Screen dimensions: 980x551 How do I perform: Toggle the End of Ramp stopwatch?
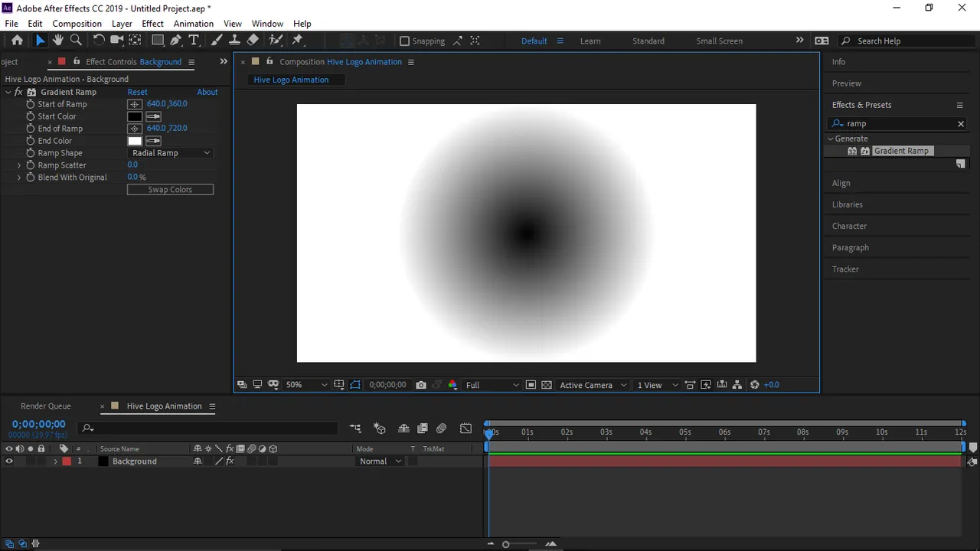pos(31,129)
